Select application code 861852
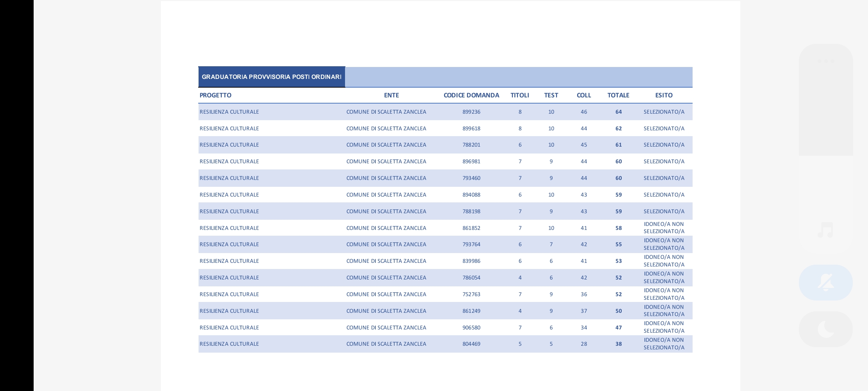Screen dimensions: 868x391 click(471, 228)
